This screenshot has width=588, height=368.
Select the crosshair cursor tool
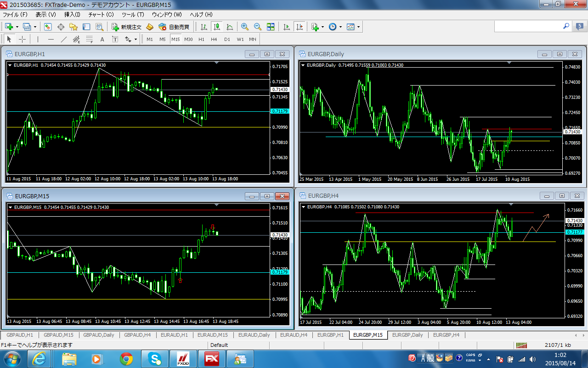point(22,39)
